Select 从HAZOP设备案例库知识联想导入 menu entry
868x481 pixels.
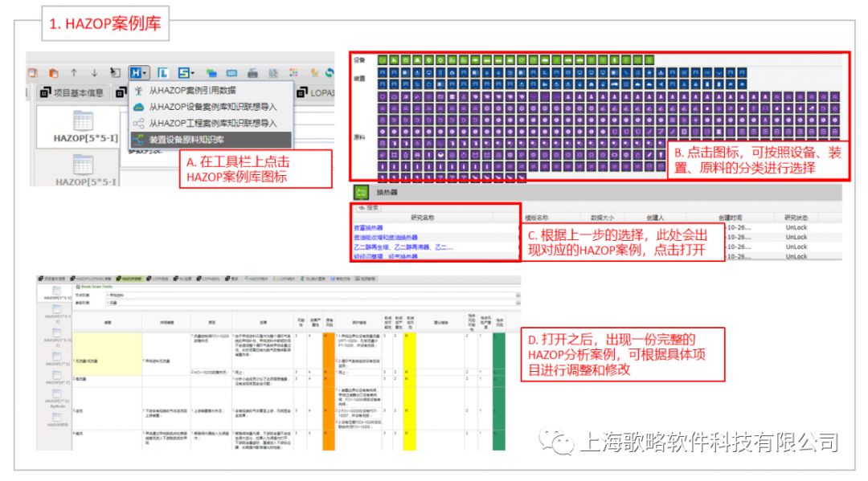[x=212, y=107]
